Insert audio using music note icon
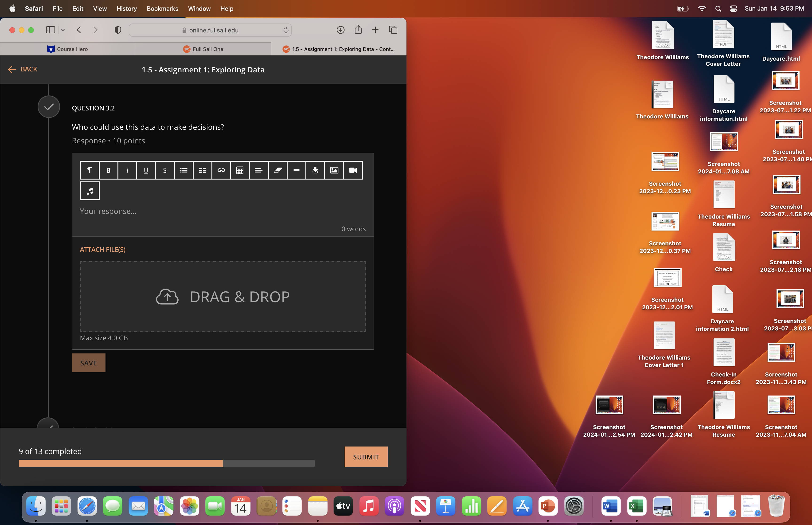Image resolution: width=812 pixels, height=525 pixels. 90,191
